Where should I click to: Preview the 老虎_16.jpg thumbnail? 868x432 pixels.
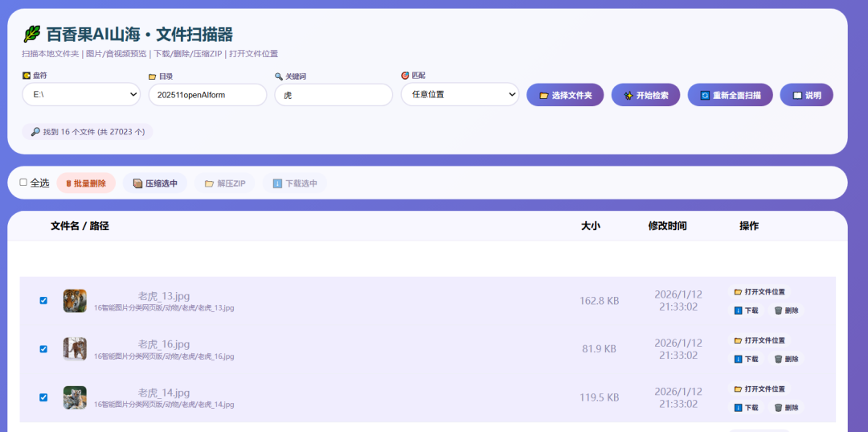[x=75, y=349]
